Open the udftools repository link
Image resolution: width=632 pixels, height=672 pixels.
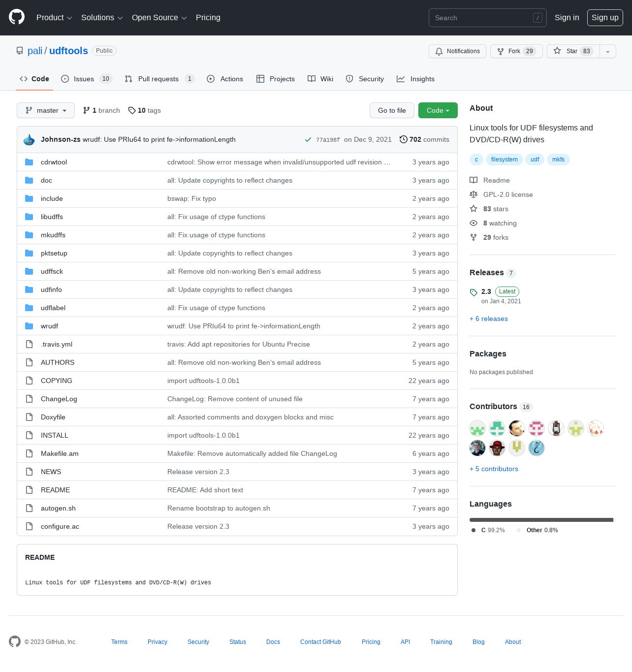click(68, 51)
